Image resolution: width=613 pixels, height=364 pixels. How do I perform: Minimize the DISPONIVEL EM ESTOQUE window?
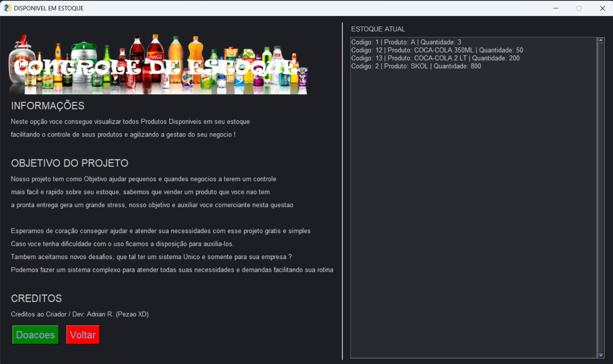point(555,8)
